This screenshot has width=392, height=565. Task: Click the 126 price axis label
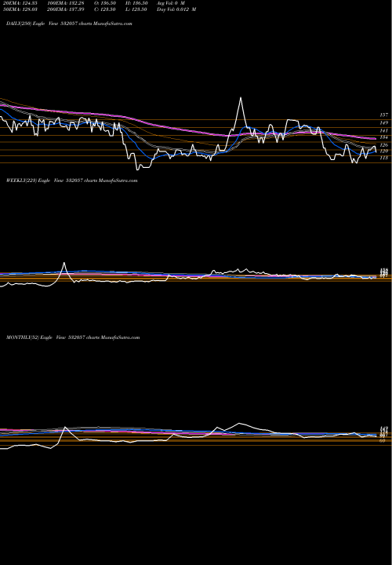click(384, 145)
